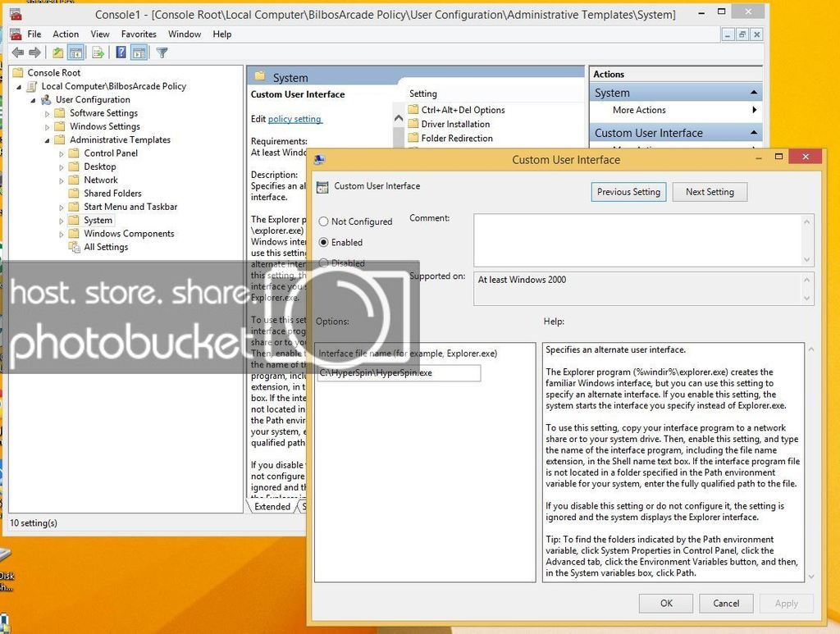840x634 pixels.
Task: Click the Interface file name text field
Action: [399, 373]
